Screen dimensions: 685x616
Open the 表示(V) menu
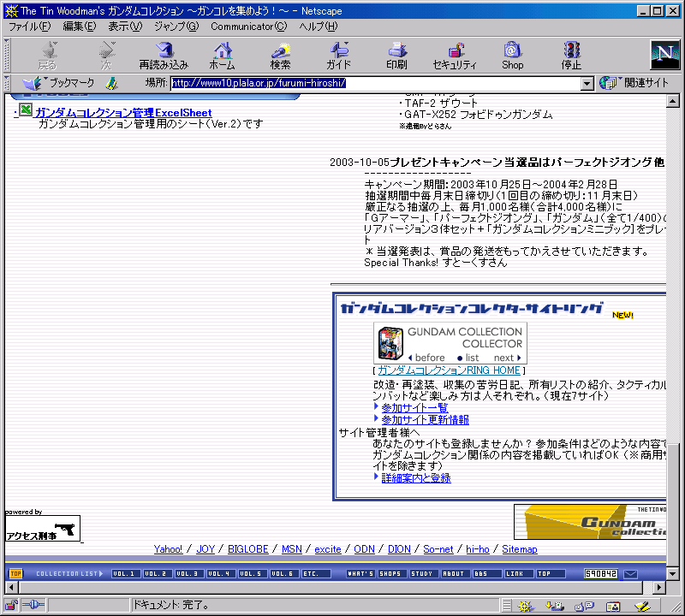(125, 27)
